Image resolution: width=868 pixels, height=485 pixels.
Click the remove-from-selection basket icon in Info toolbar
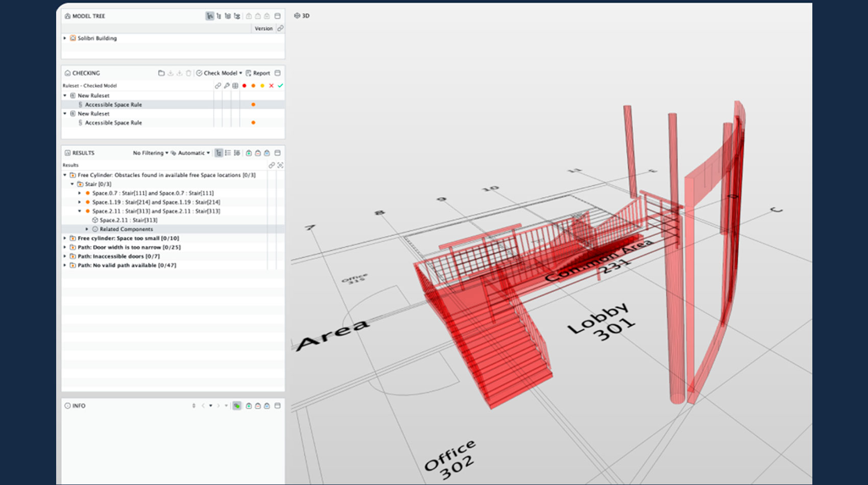[258, 406]
